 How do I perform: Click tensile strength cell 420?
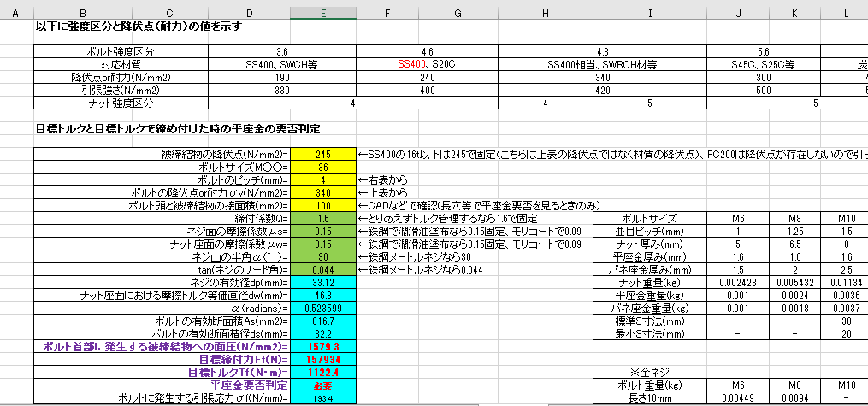602,90
